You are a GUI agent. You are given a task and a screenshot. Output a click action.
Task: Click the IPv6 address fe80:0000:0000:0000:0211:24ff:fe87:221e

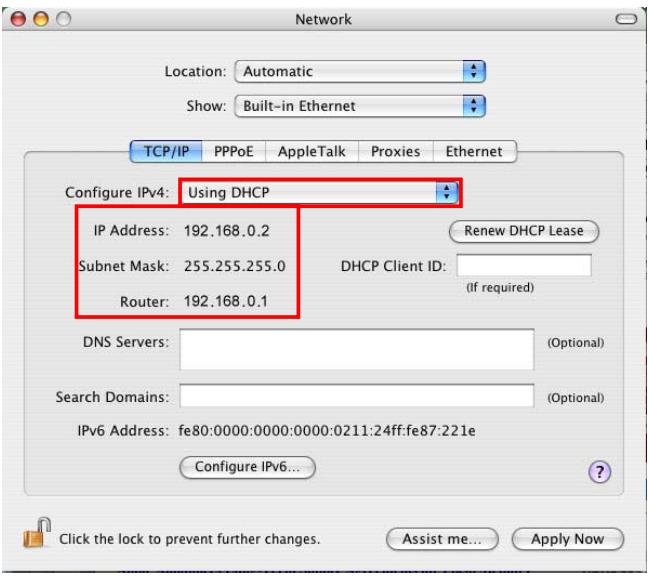[327, 431]
